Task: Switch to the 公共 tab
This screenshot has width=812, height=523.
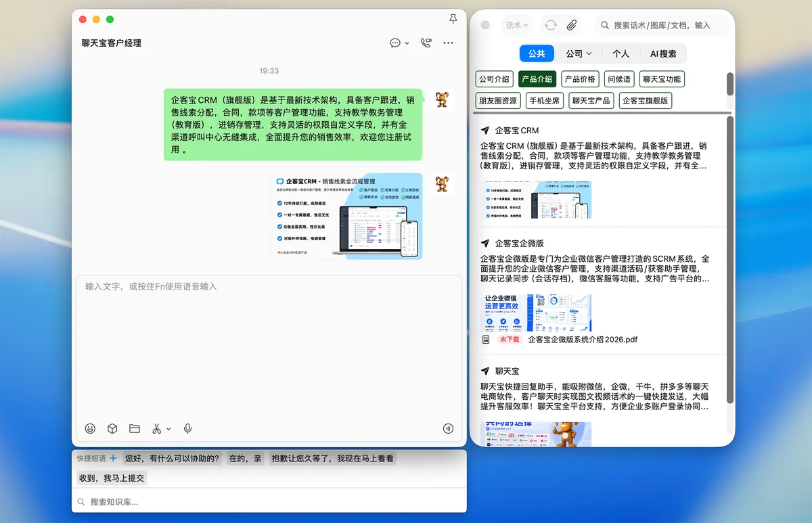Action: 537,53
